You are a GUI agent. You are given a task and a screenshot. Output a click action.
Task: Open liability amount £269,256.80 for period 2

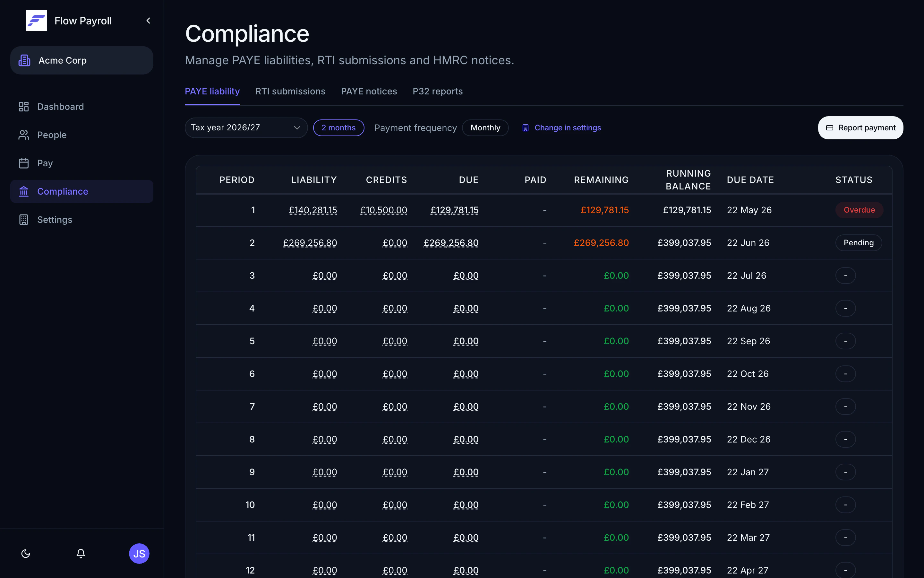click(x=310, y=243)
